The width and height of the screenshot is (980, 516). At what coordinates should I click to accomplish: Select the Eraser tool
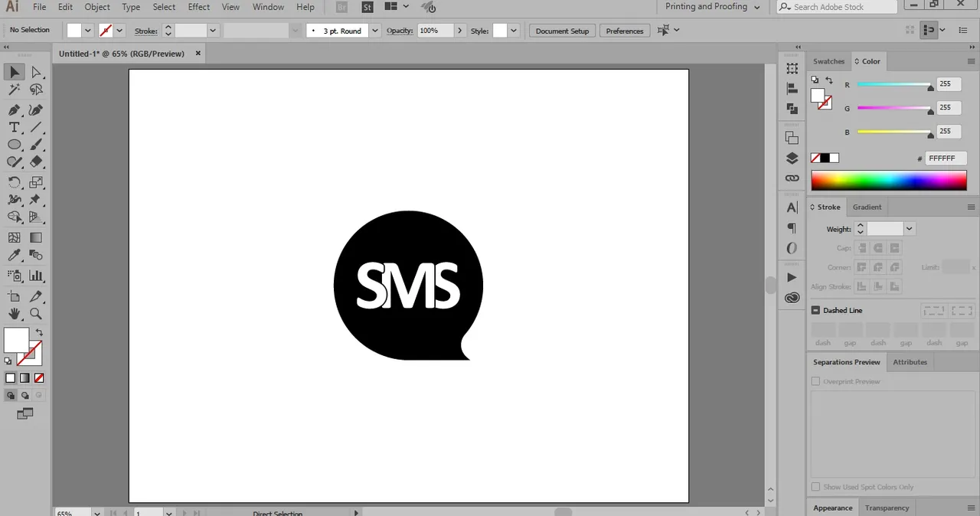(x=36, y=162)
